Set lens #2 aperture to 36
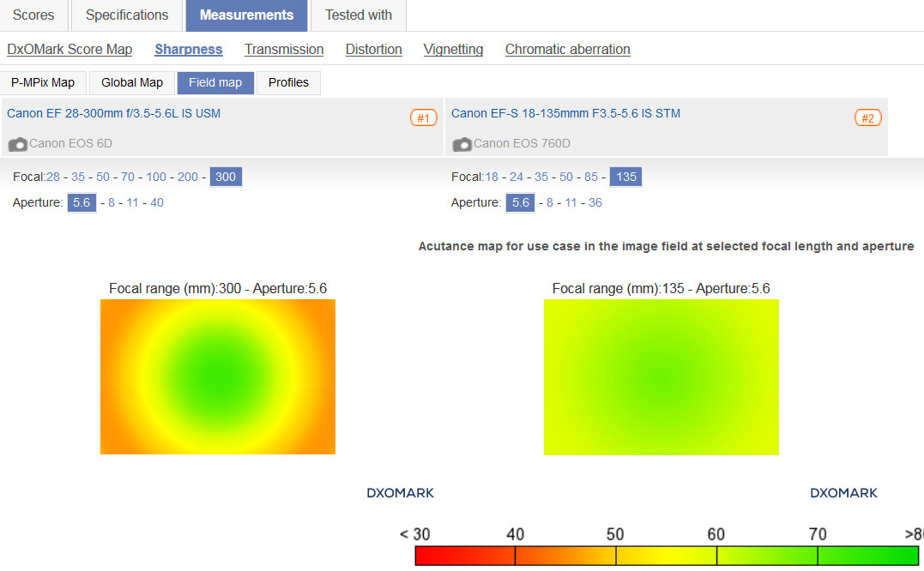The image size is (924, 571). coord(595,202)
